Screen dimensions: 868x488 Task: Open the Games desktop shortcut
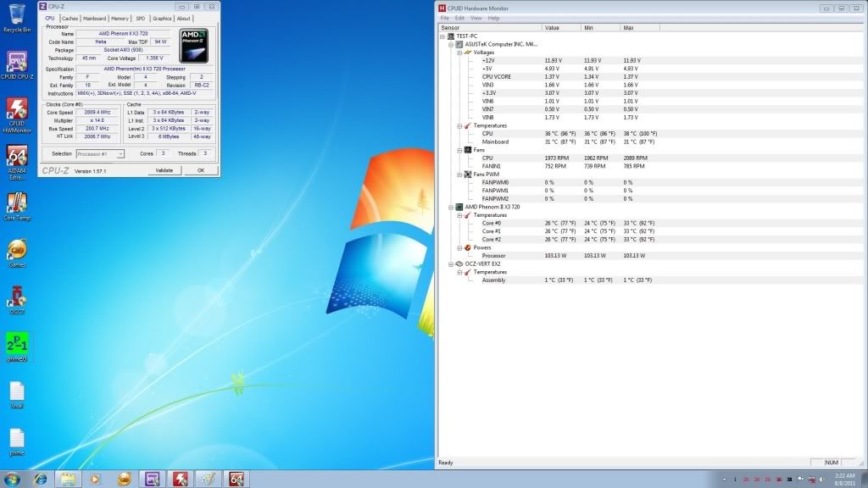[x=17, y=253]
